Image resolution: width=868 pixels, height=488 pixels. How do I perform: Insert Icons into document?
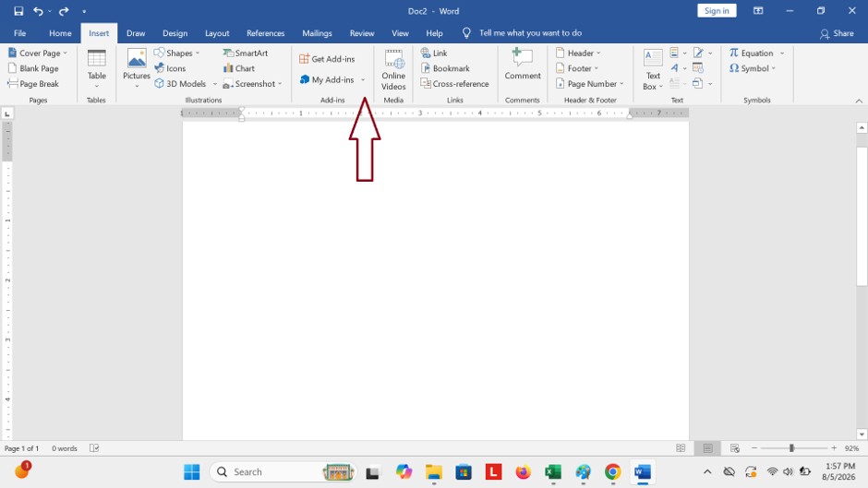tap(170, 68)
